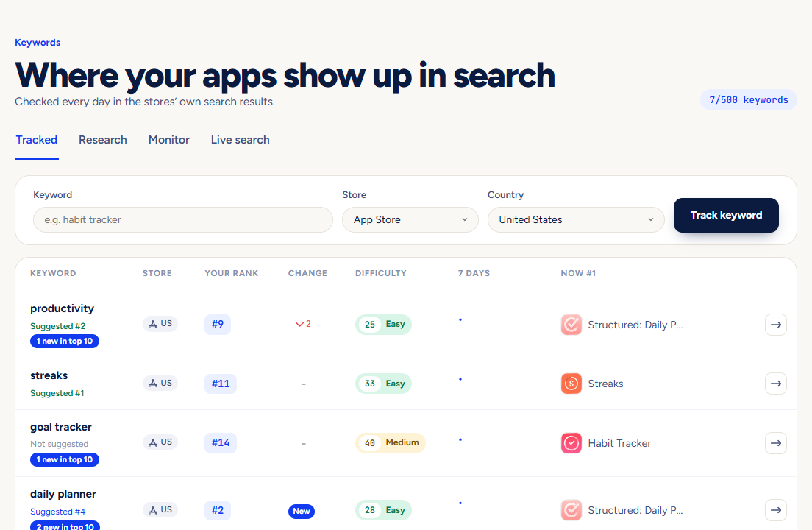The height and width of the screenshot is (530, 812).
Task: Click Structured app icon in daily planner row
Action: (x=571, y=510)
